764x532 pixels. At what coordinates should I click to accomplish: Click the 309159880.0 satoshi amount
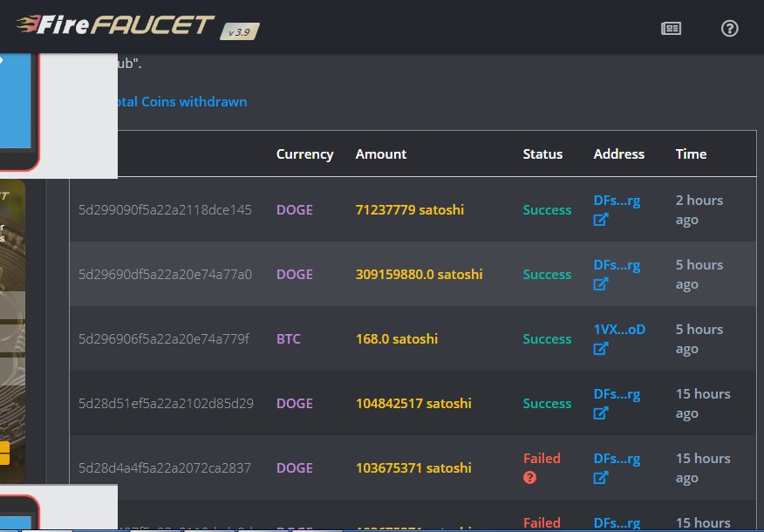click(x=419, y=274)
